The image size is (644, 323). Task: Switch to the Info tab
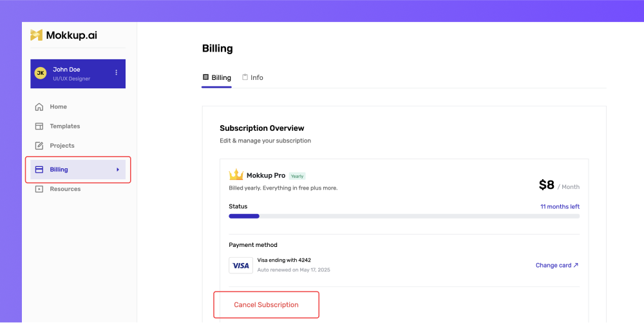[252, 77]
